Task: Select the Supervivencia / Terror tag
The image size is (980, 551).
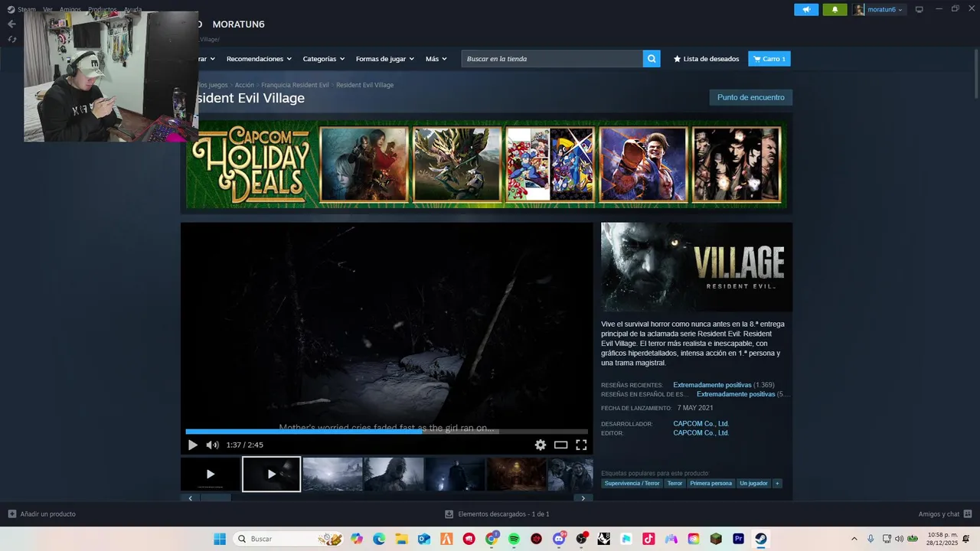Action: (x=632, y=484)
